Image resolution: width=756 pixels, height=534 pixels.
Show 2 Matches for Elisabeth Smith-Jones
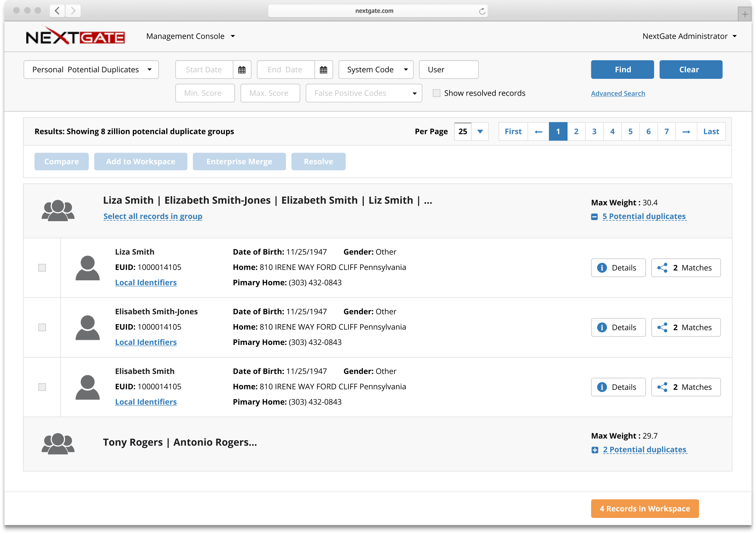click(x=686, y=327)
